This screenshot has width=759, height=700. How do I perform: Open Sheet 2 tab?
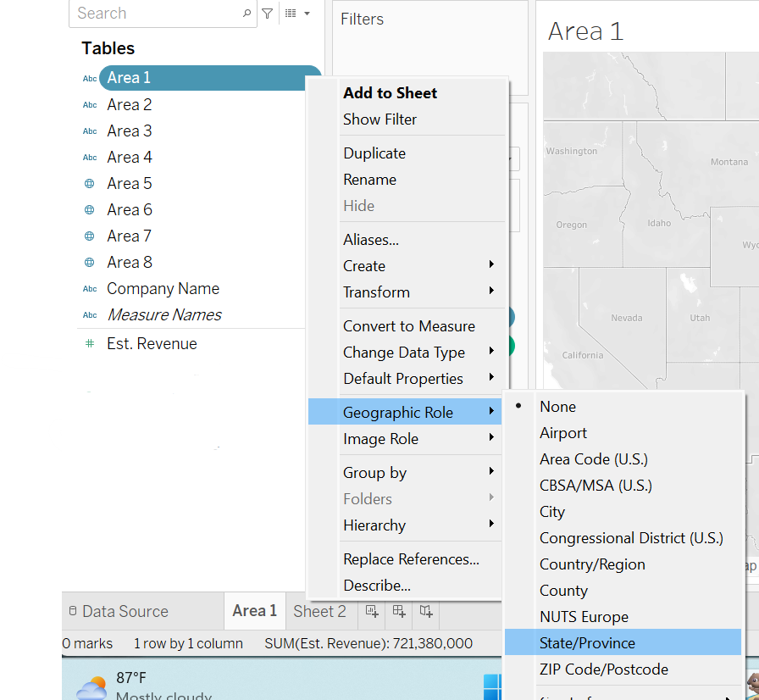(x=320, y=611)
